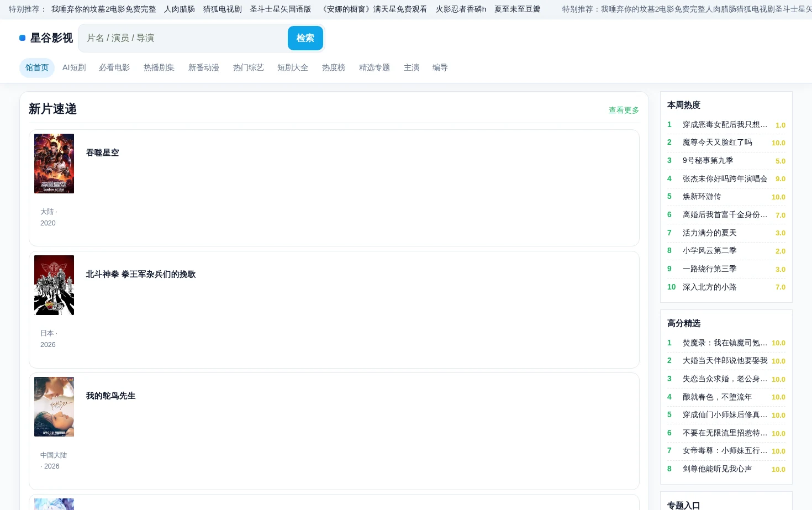Click the 吞噬星空 title
The width and height of the screenshot is (812, 510).
(102, 153)
